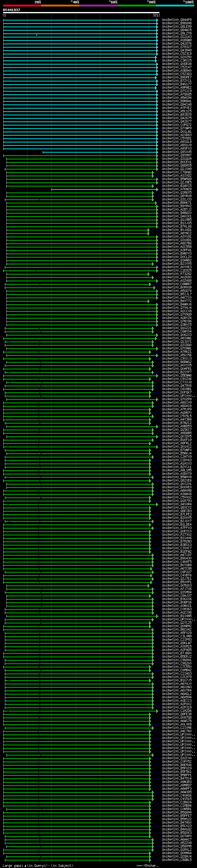Click the subject label UniRef100_B6BWG2
The width and height of the screenshot is (197, 868).
click(x=177, y=362)
